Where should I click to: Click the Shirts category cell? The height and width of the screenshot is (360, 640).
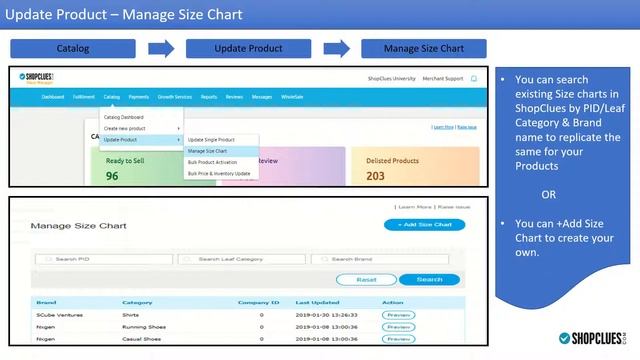point(131,315)
